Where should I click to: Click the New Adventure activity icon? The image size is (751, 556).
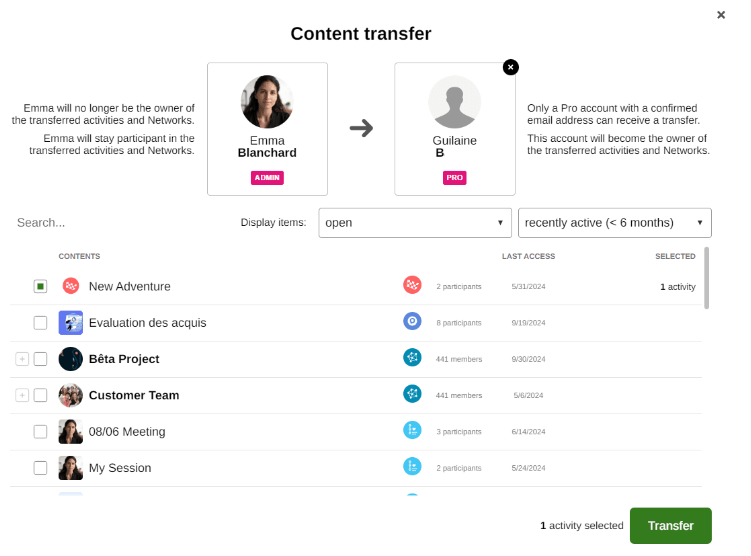[70, 286]
